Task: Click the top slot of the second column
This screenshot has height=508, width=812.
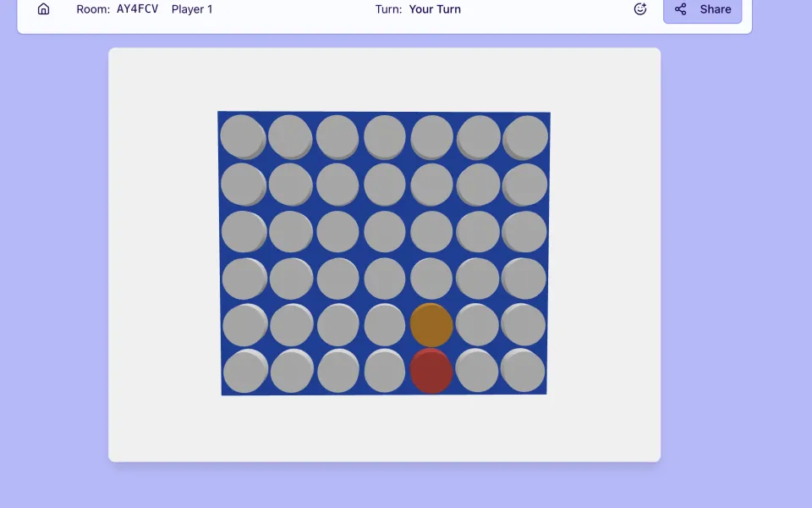Action: (x=290, y=137)
